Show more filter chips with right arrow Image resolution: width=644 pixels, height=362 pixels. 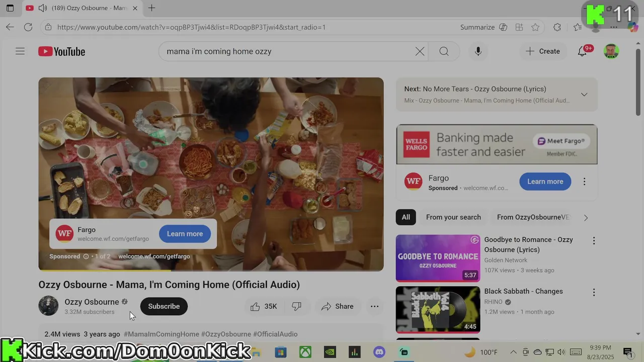click(x=586, y=218)
